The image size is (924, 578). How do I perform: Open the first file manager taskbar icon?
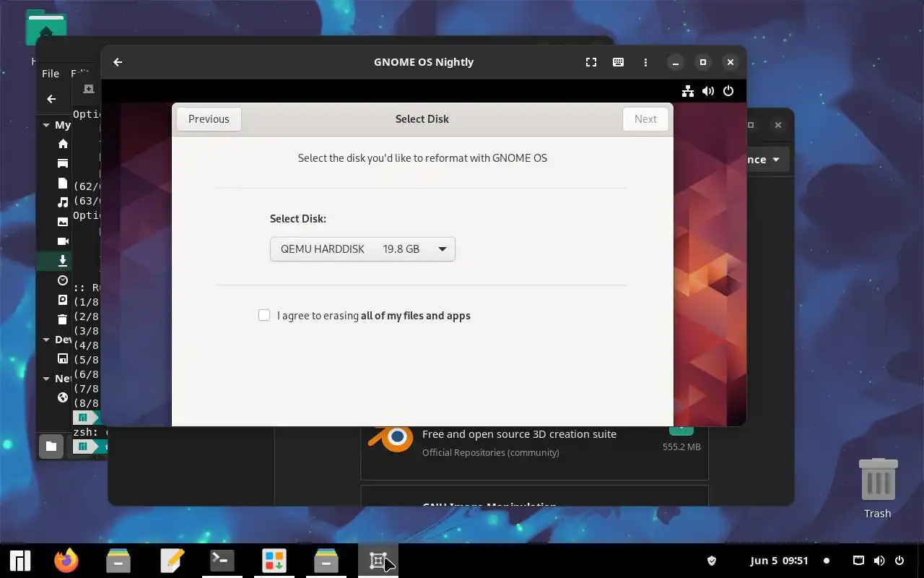(118, 561)
